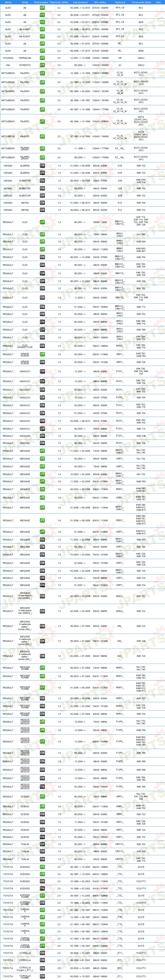Image resolution: width=165 pixels, height=980 pixels.
Task: Click the ON diesel icon for Nissan Kubistar 42kW row
Action: click(42, 181)
